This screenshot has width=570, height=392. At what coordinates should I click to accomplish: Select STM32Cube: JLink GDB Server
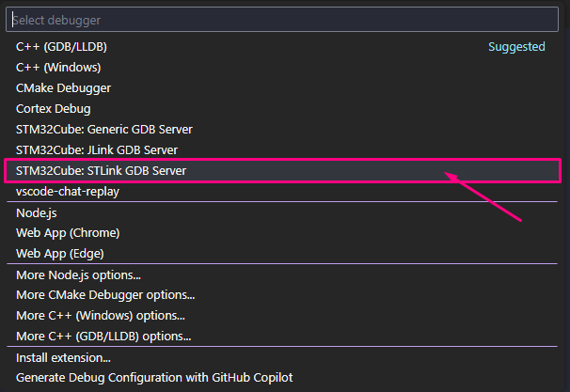click(x=97, y=149)
